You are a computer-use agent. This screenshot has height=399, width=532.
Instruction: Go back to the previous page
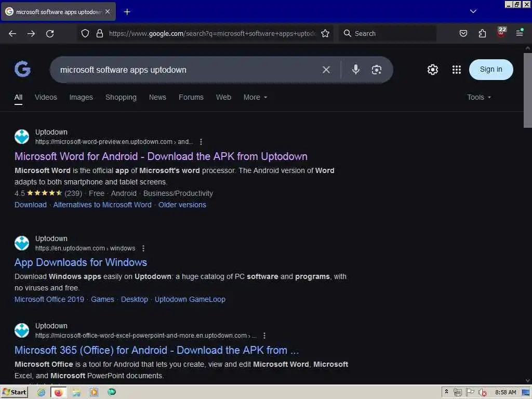point(12,34)
